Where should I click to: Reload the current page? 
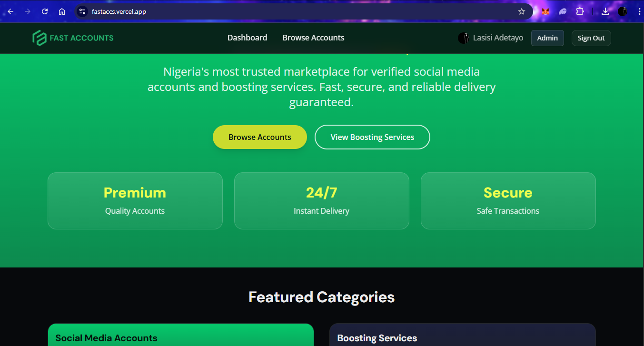tap(45, 11)
